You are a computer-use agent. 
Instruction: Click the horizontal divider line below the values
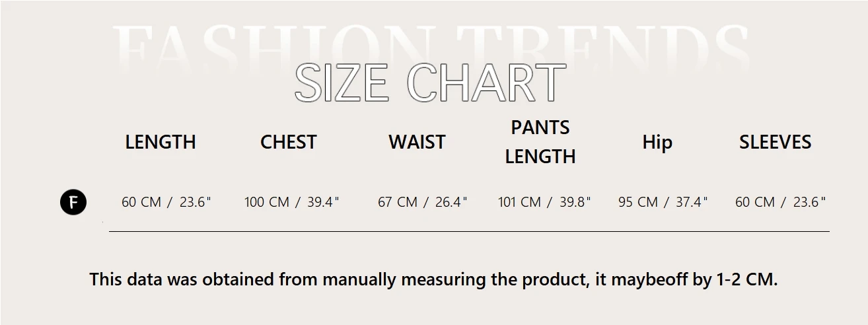coord(469,232)
